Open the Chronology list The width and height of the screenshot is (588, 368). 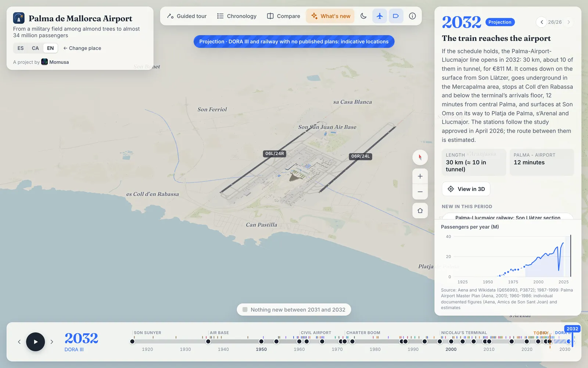(237, 16)
